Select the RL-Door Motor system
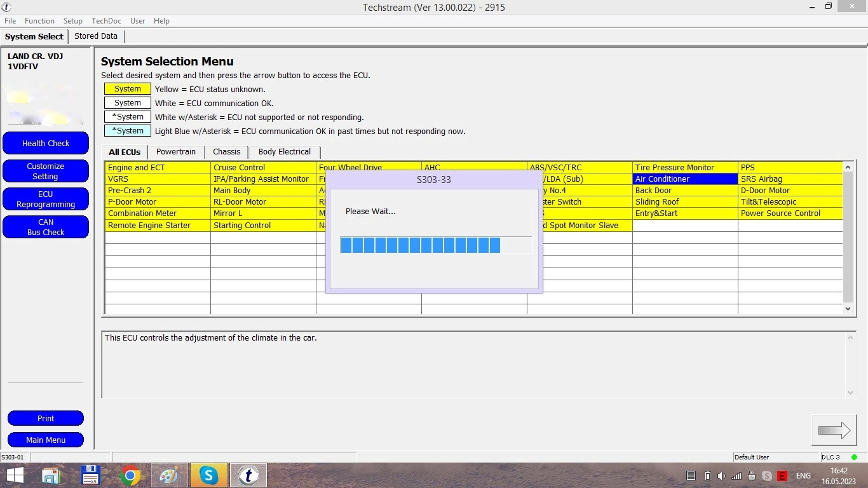Viewport: 868px width, 488px height. coord(263,202)
